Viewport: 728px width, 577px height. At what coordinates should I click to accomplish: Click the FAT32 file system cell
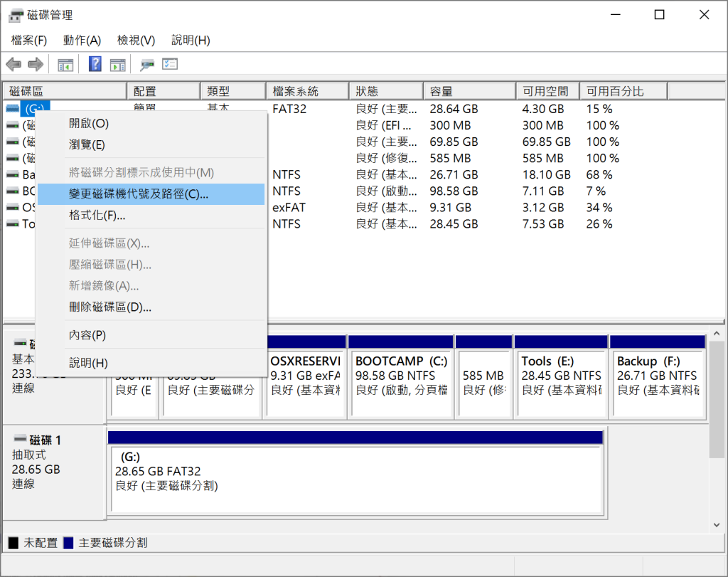pyautogui.click(x=289, y=109)
